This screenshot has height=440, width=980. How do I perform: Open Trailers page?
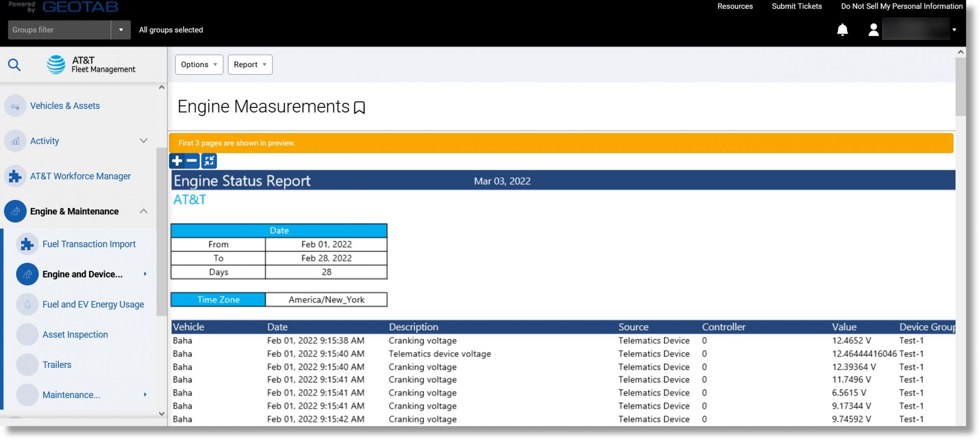tap(57, 365)
